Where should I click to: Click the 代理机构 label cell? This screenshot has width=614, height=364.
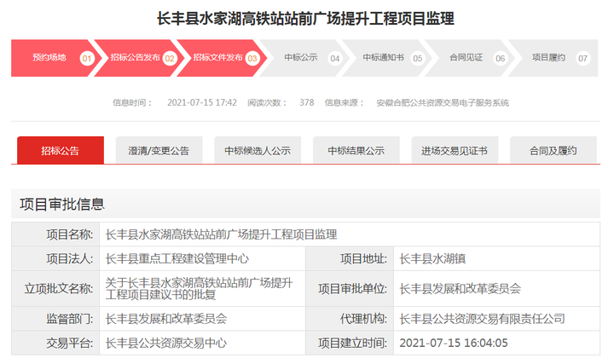point(350,319)
